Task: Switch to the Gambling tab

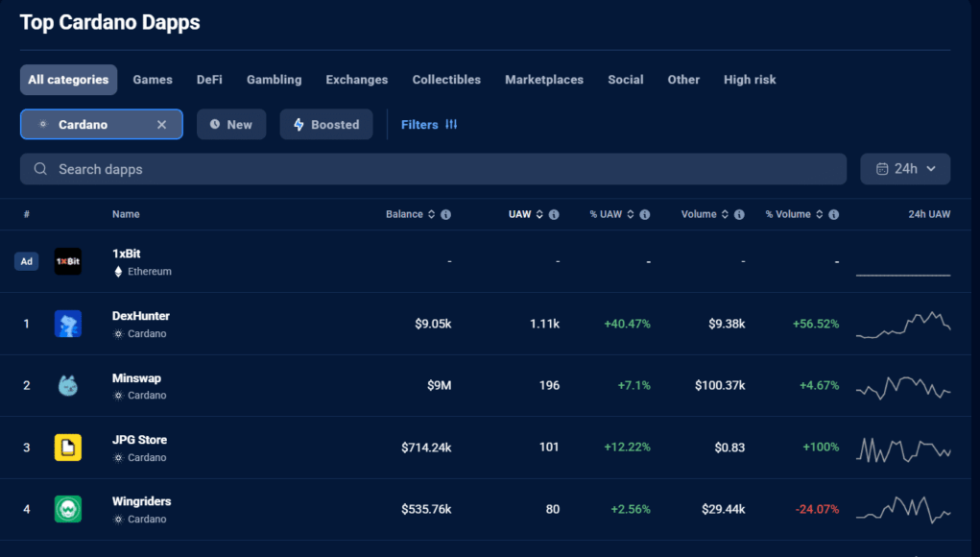Action: 274,80
